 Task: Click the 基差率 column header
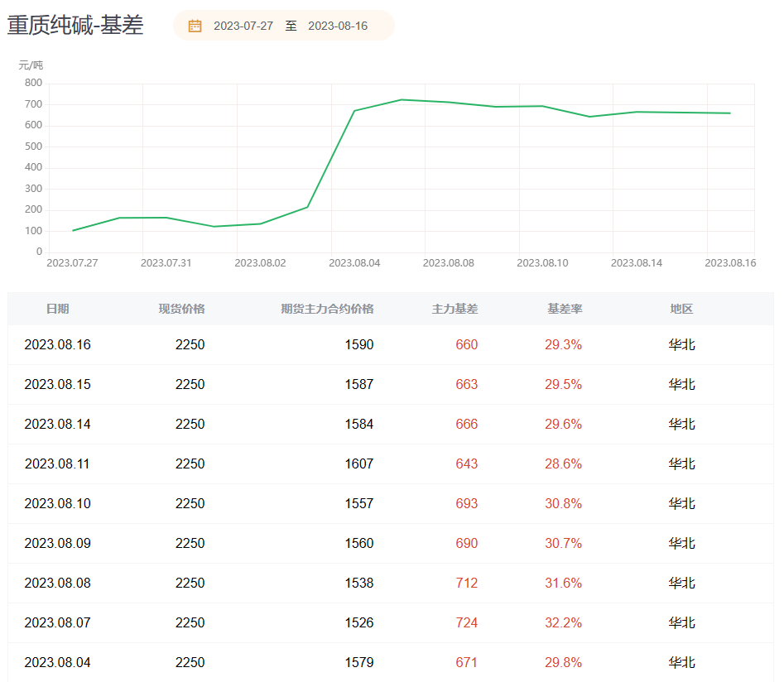point(565,309)
